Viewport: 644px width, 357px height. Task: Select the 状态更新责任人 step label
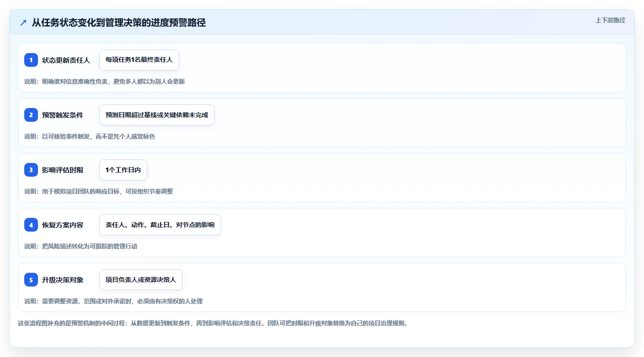point(66,60)
